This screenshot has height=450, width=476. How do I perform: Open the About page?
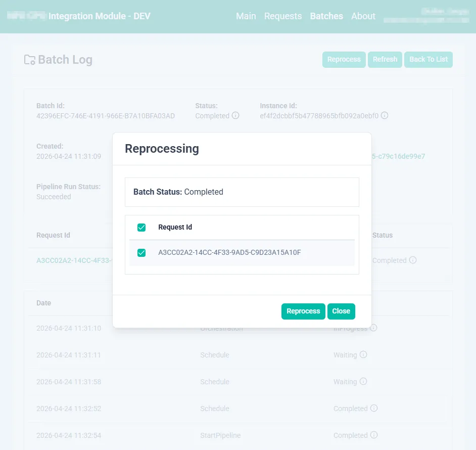(x=363, y=16)
